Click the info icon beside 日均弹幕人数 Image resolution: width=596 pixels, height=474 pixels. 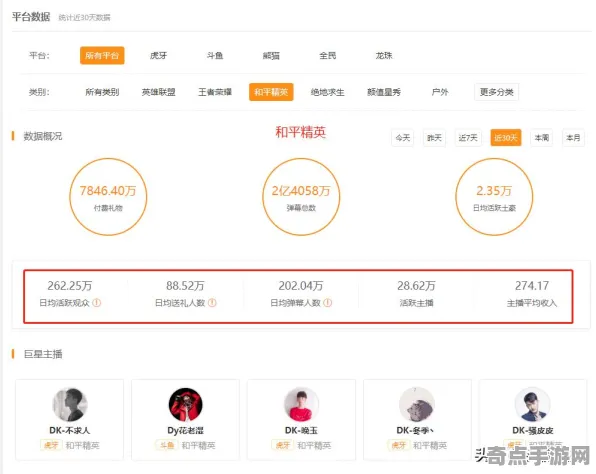pos(328,303)
